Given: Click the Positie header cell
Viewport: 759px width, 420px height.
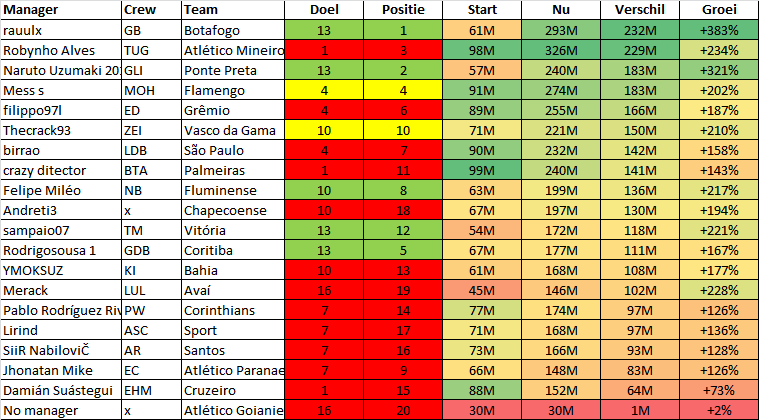Looking at the screenshot, I should click(403, 10).
